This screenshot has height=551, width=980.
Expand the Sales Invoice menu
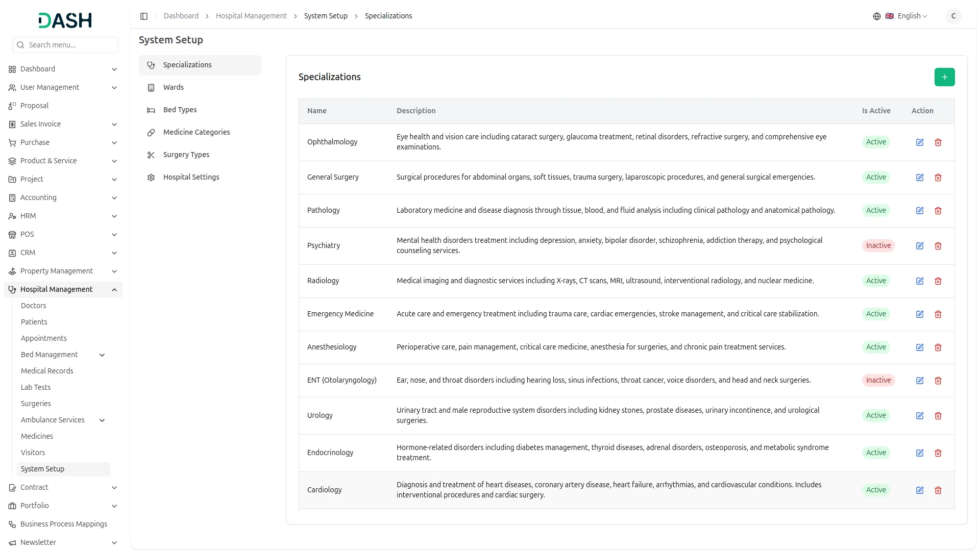click(x=63, y=124)
